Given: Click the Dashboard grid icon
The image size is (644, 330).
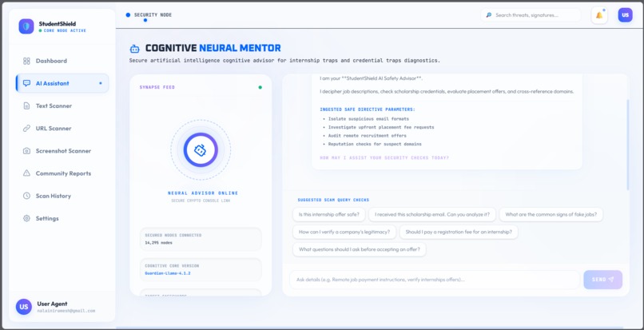Looking at the screenshot, I should pyautogui.click(x=26, y=61).
